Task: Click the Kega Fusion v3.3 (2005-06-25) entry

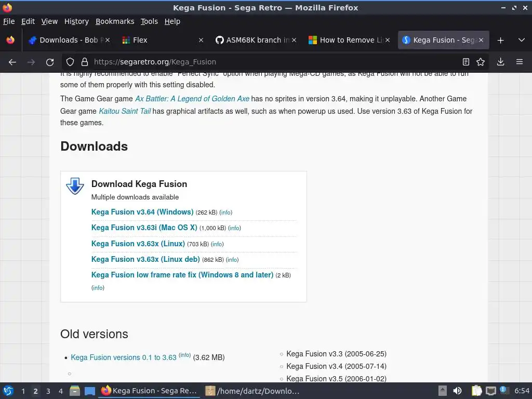Action: pyautogui.click(x=336, y=354)
